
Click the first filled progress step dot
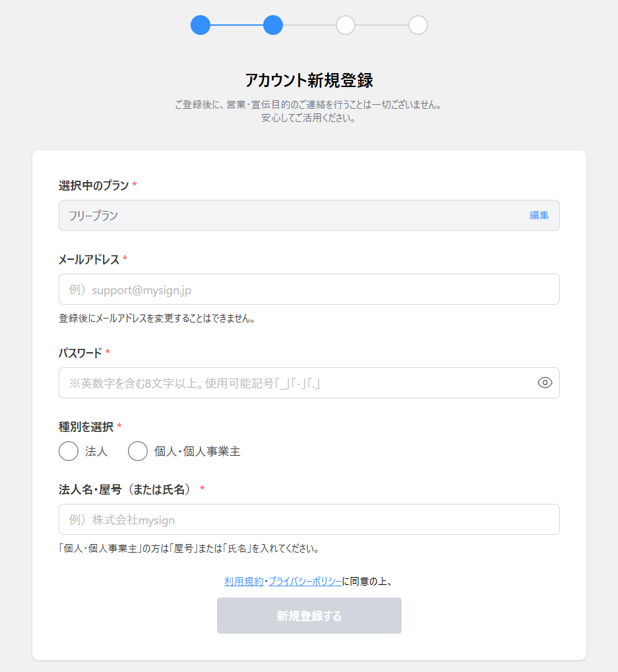[200, 25]
